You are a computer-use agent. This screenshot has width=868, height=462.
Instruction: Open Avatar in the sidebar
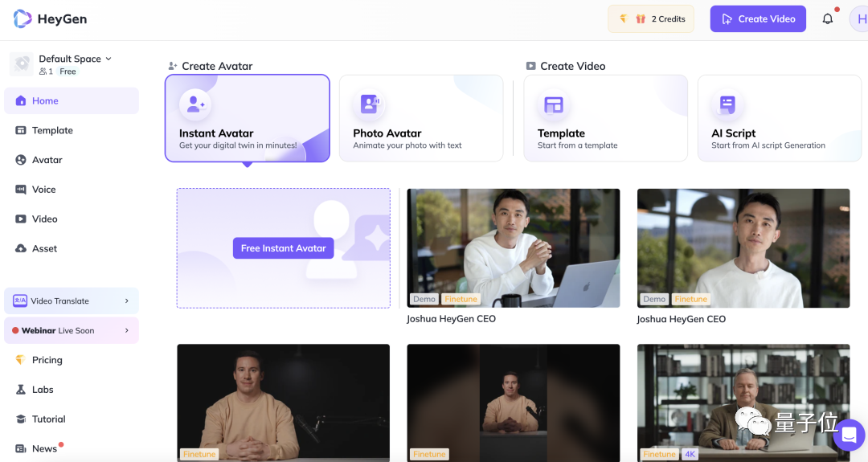coord(47,160)
